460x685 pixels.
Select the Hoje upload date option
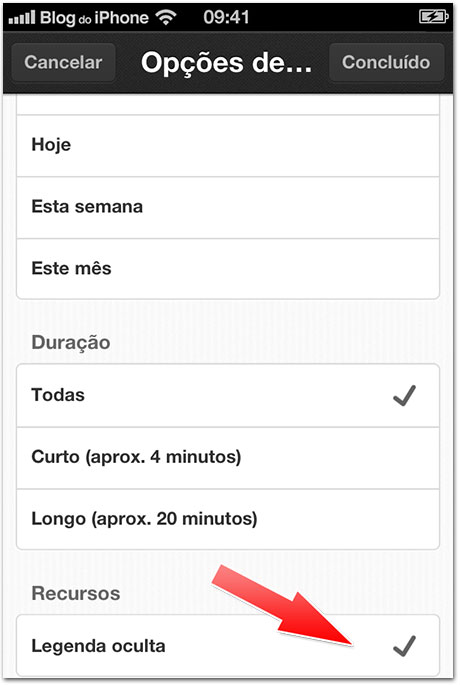tap(228, 145)
